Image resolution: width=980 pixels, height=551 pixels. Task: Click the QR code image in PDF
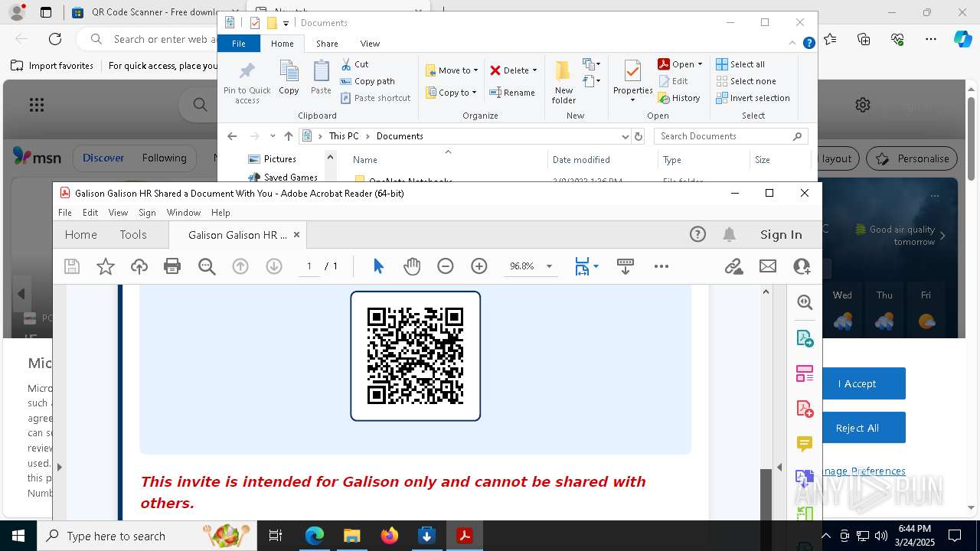click(416, 356)
